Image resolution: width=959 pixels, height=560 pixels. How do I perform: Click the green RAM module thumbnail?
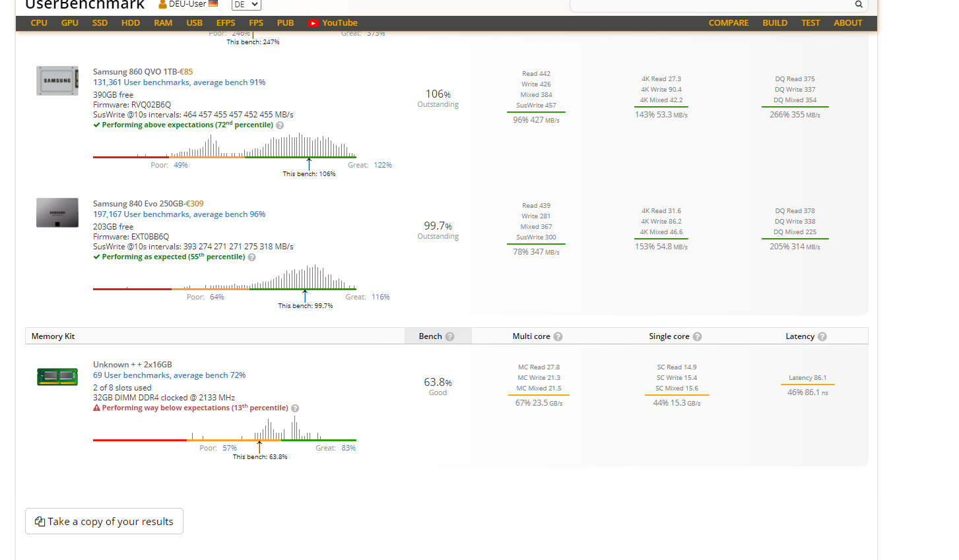(x=57, y=377)
